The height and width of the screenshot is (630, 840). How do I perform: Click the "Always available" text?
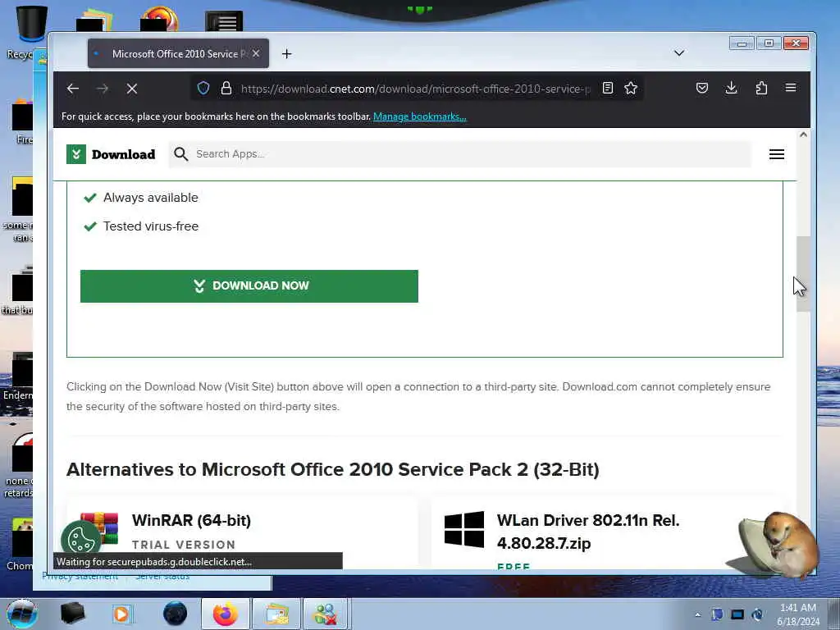tap(151, 198)
